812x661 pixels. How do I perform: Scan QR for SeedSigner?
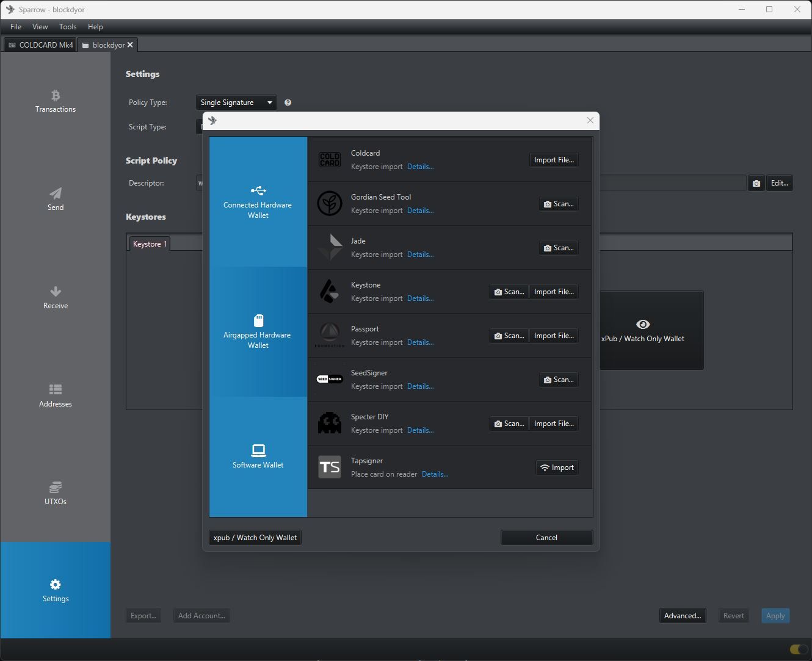point(559,380)
